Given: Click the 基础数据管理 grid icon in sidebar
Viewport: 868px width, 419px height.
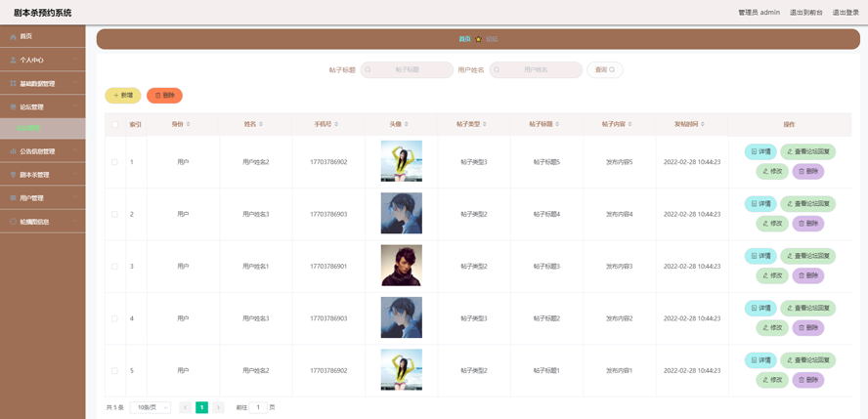Looking at the screenshot, I should click(x=13, y=84).
